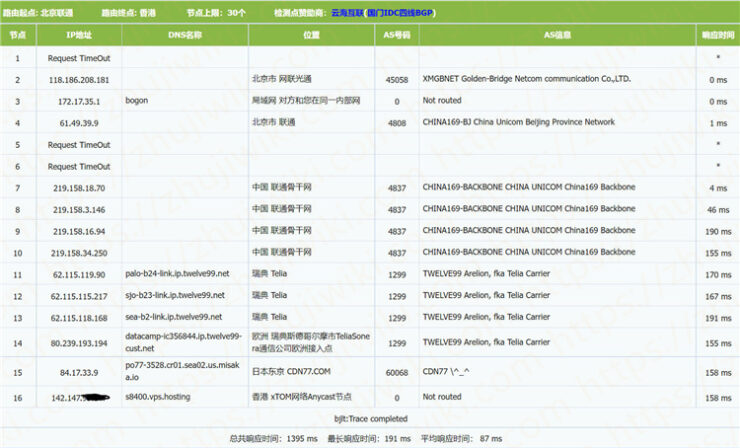Select IP address 172.17.35.1
740x448 pixels.
tap(79, 101)
